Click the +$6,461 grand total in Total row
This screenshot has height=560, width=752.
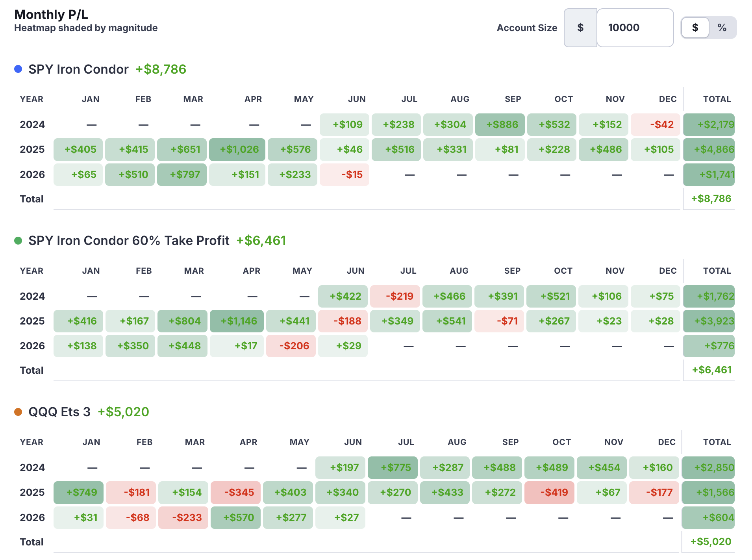click(711, 370)
